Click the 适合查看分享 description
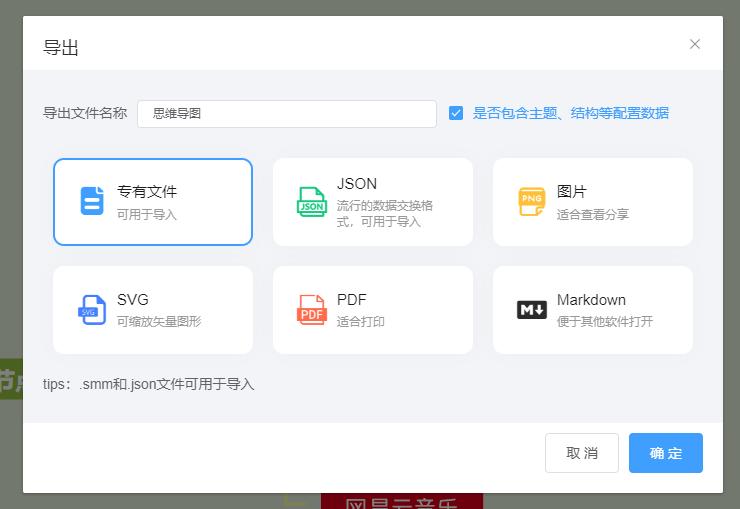This screenshot has height=509, width=740. pos(593,214)
